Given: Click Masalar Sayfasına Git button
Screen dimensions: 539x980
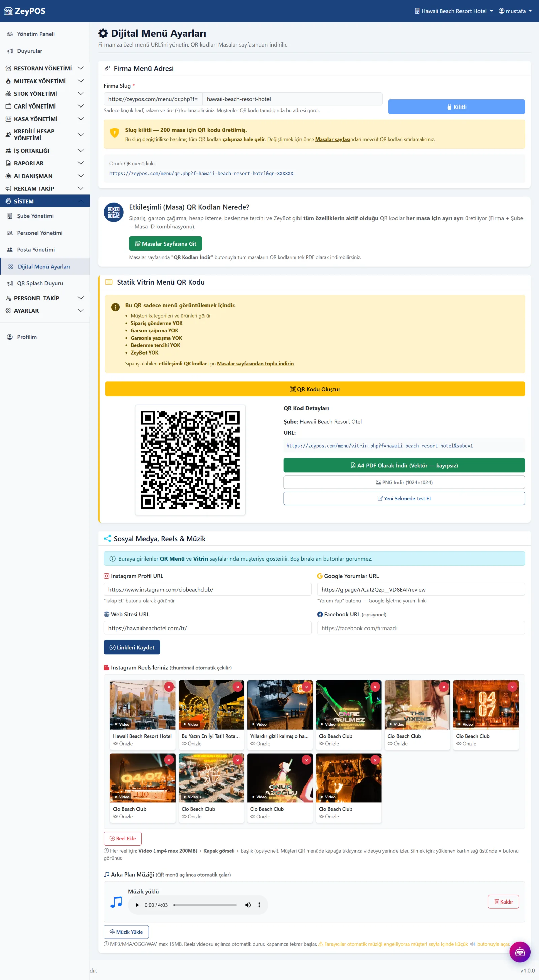Looking at the screenshot, I should tap(165, 243).
